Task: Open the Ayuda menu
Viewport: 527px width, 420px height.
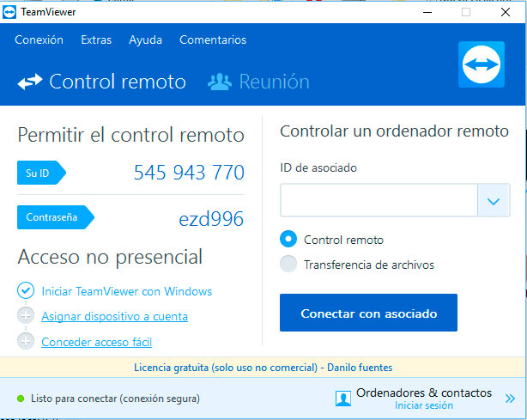Action: tap(146, 40)
